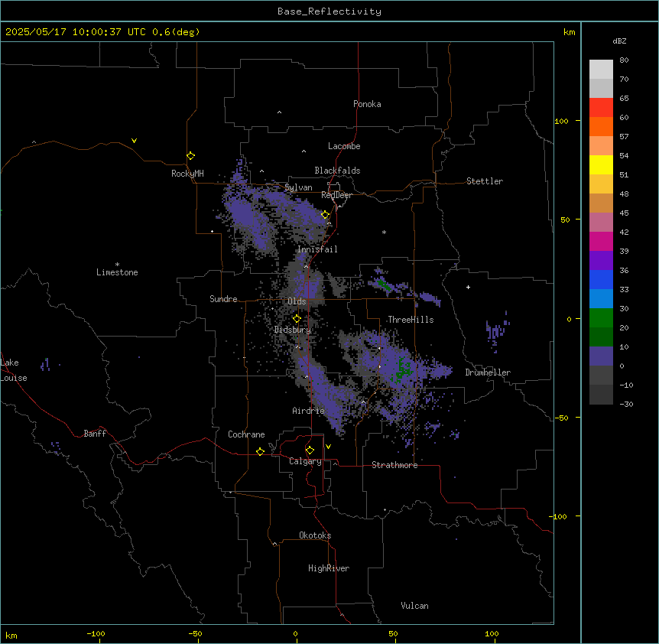The width and height of the screenshot is (659, 644).
Task: Select the Didsbury label
Action: (x=293, y=330)
